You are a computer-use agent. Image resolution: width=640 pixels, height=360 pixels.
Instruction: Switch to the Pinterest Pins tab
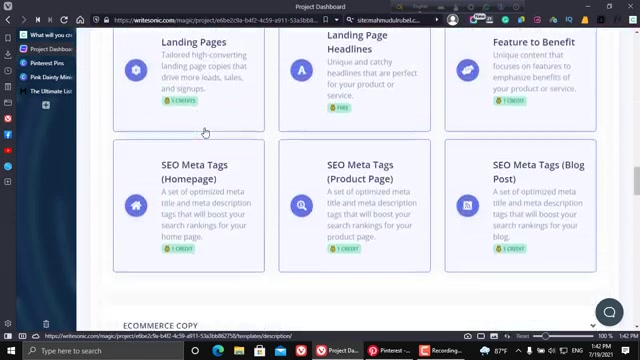tap(47, 63)
